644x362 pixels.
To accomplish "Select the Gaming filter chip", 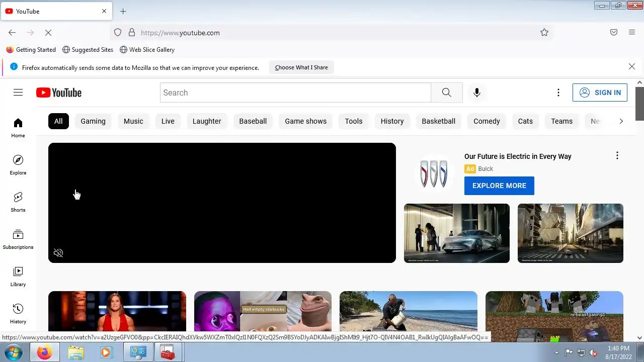I will coord(93,121).
